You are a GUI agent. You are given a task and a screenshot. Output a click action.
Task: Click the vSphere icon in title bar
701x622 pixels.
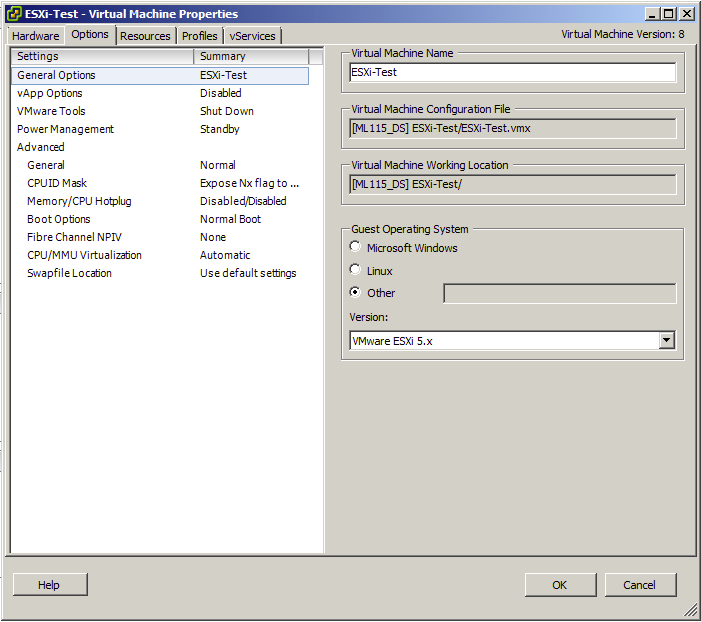click(13, 13)
